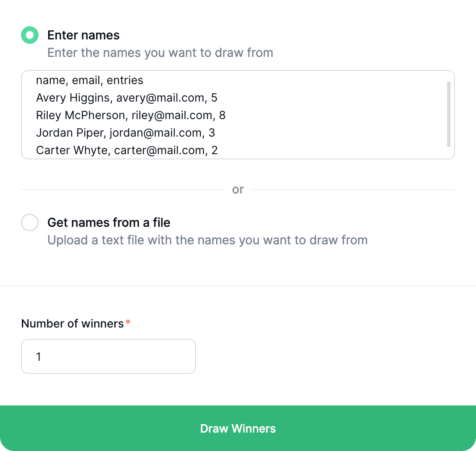Click the Enter names heading label
Viewport: 476px width, 451px height.
[83, 35]
